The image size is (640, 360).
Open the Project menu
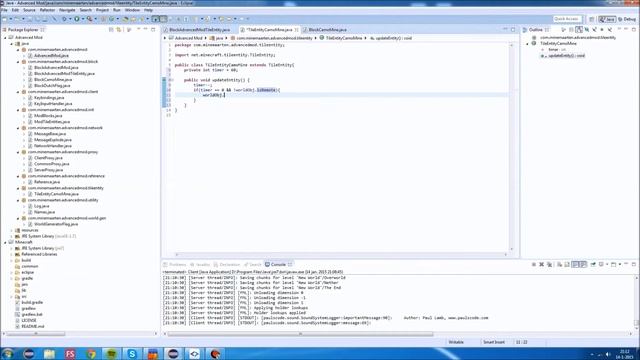pos(102,10)
